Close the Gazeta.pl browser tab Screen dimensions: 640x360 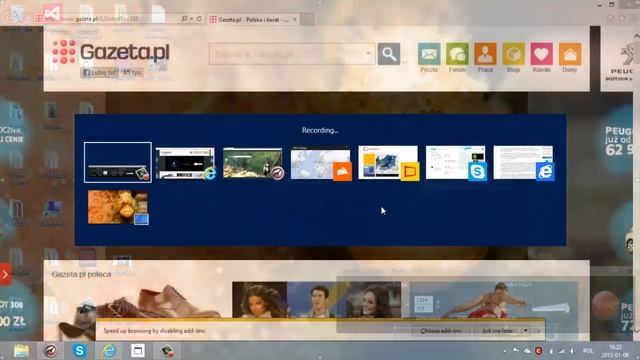click(295, 19)
